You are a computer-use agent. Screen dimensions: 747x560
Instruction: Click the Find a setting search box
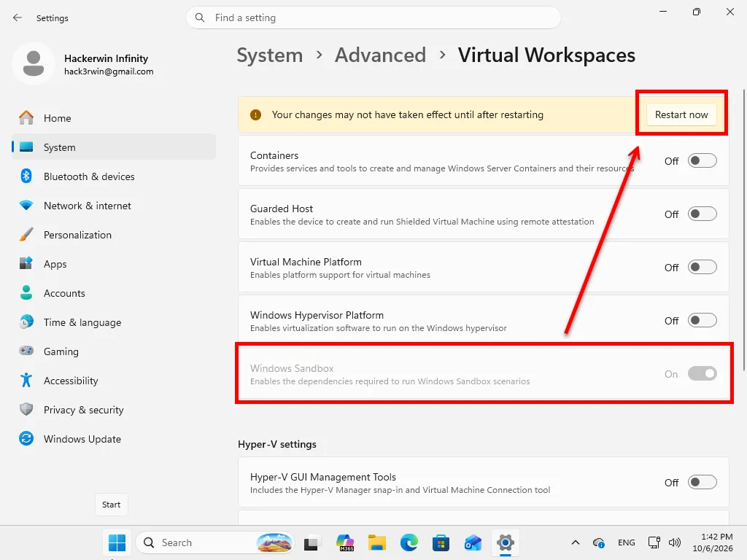pos(373,17)
